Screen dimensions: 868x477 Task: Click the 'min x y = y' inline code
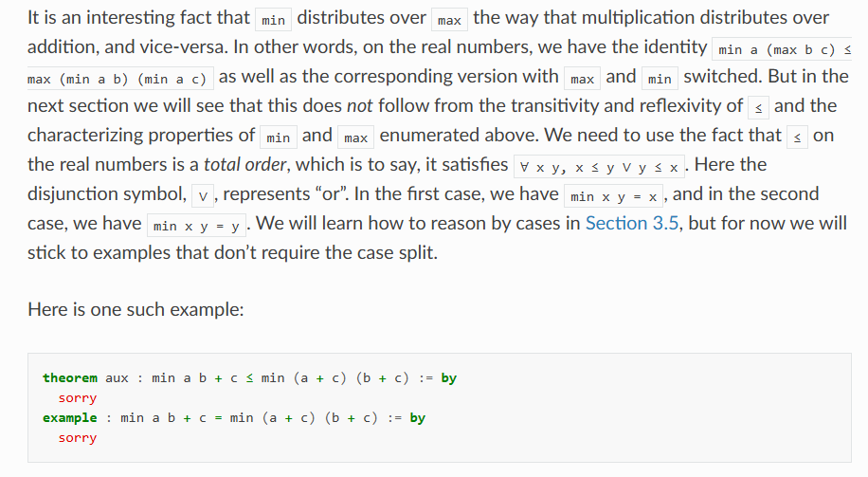point(196,226)
